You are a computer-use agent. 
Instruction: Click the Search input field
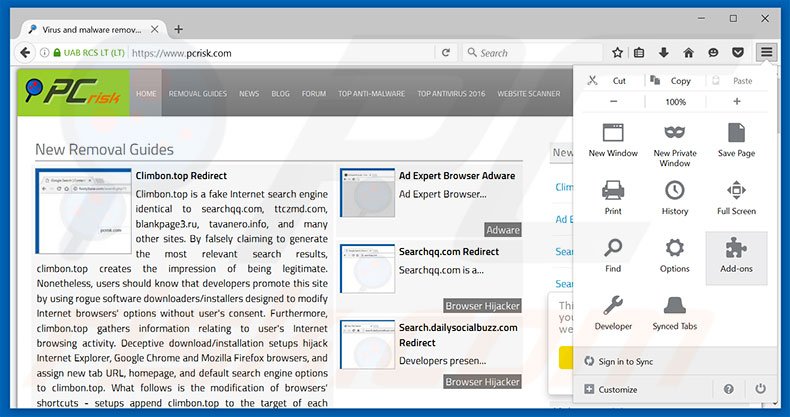(533, 53)
